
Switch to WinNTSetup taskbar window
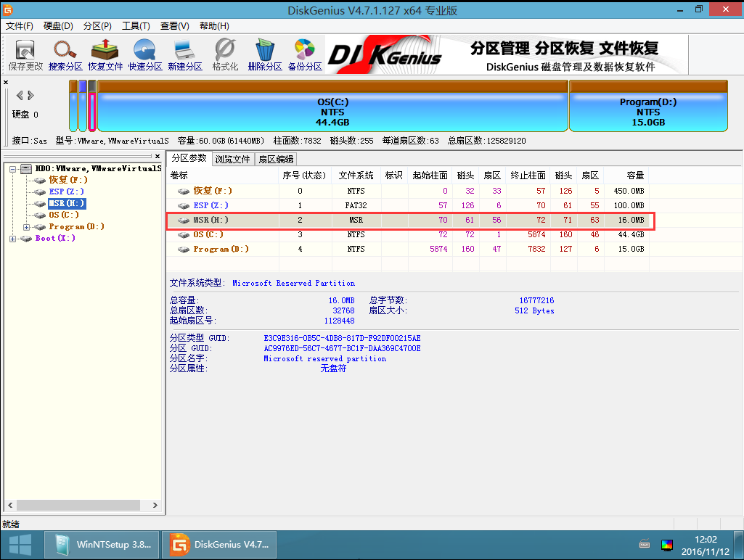pos(102,545)
